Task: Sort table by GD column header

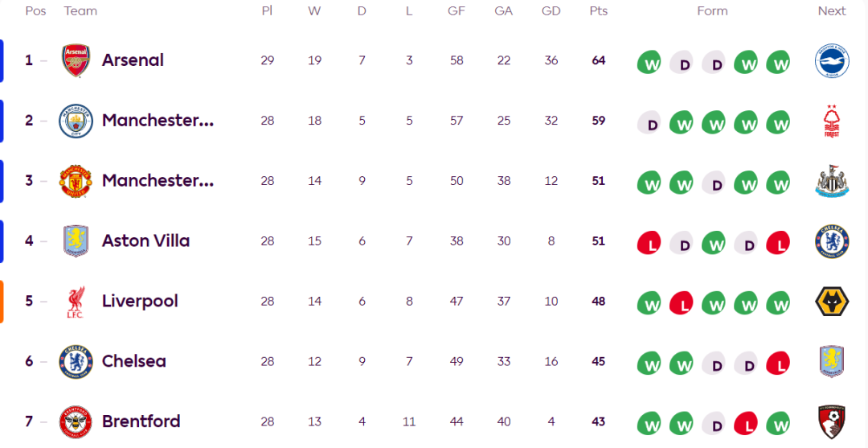Action: (551, 11)
